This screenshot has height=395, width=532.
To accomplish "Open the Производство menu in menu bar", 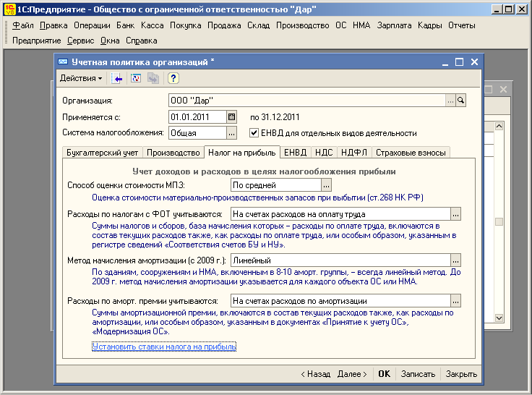I will tap(302, 25).
